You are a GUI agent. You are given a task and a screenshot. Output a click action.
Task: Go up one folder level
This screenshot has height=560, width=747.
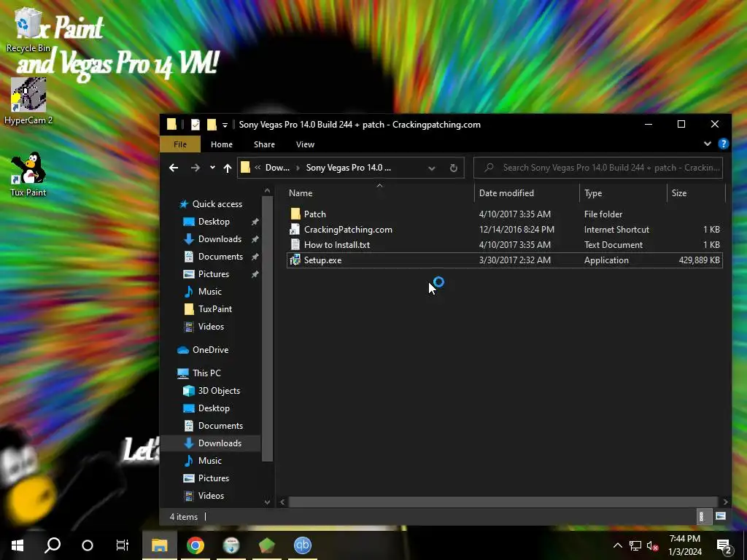pos(228,168)
